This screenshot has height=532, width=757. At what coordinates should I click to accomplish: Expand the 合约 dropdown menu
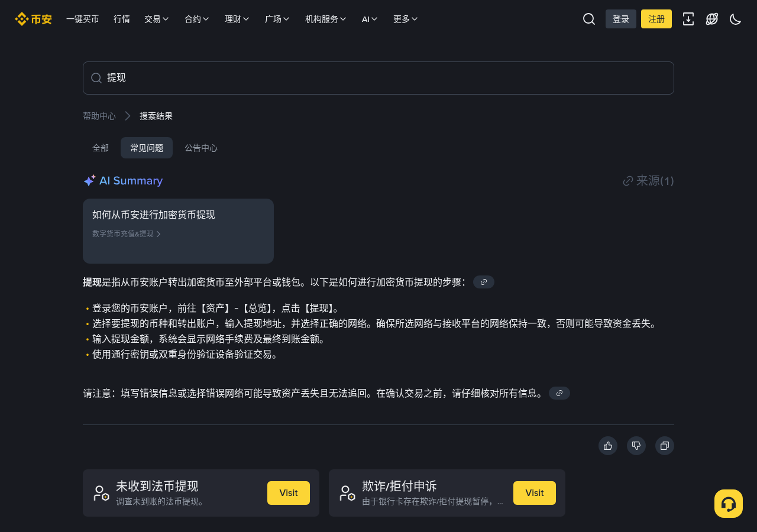pyautogui.click(x=197, y=19)
